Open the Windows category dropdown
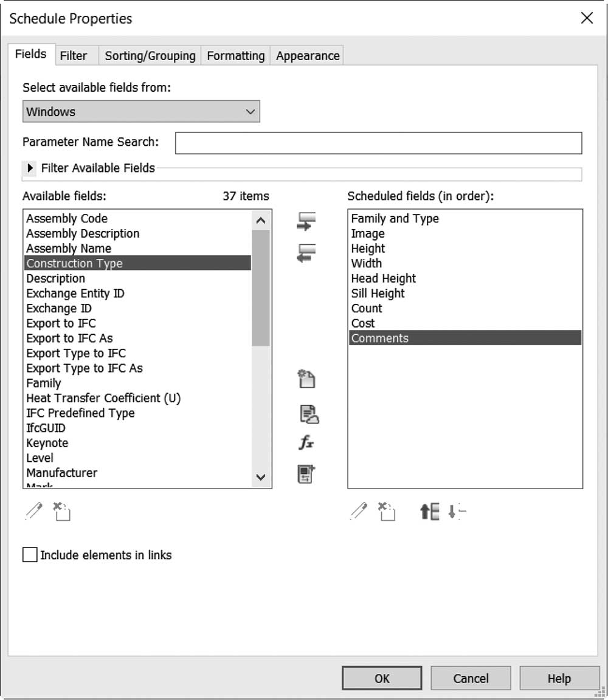 click(x=141, y=112)
